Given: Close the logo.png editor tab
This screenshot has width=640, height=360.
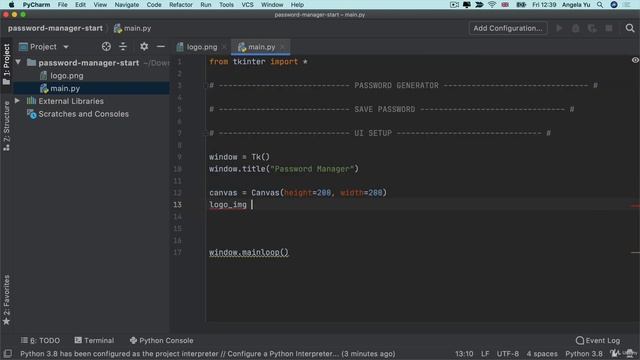Looking at the screenshot, I should 224,47.
